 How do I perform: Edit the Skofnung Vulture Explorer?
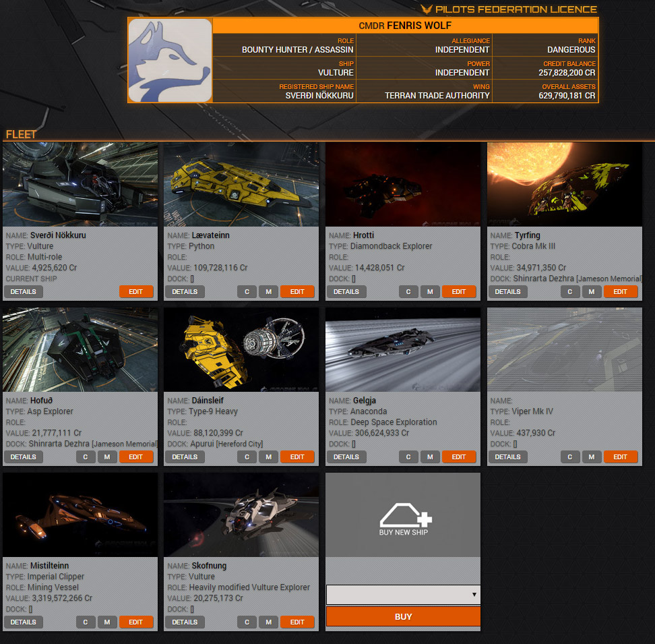(297, 622)
